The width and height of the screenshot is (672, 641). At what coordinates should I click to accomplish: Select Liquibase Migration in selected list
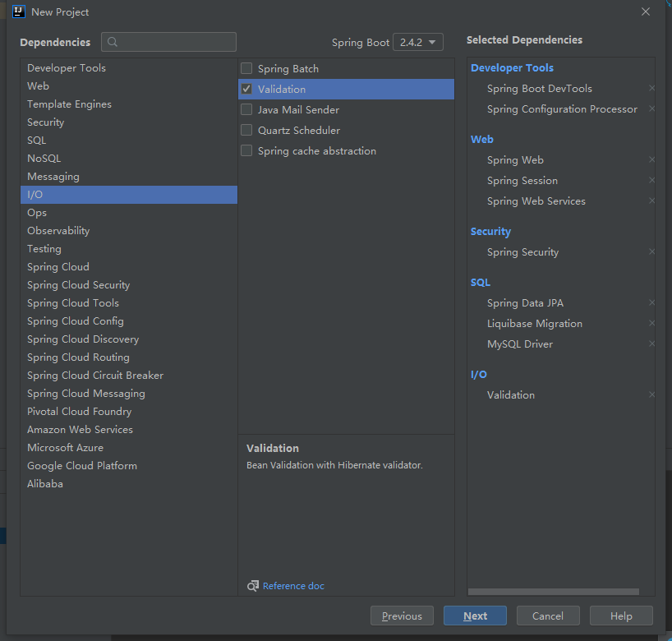click(535, 324)
